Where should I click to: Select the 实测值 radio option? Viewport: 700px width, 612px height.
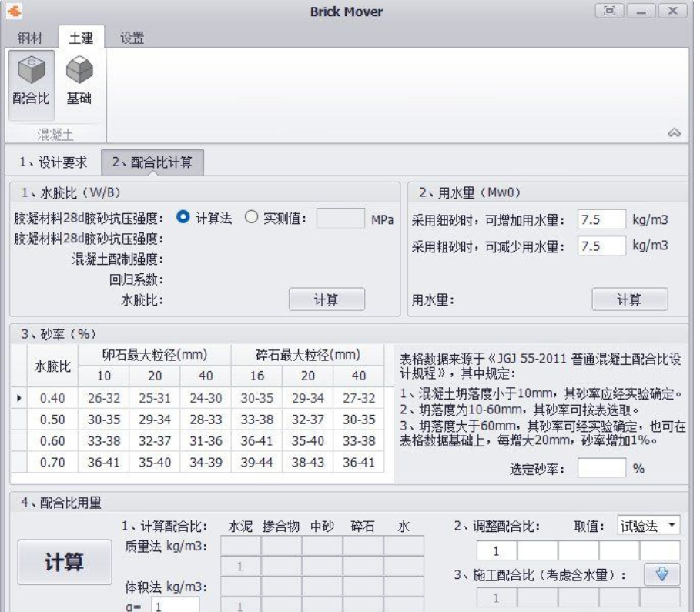[x=251, y=217]
